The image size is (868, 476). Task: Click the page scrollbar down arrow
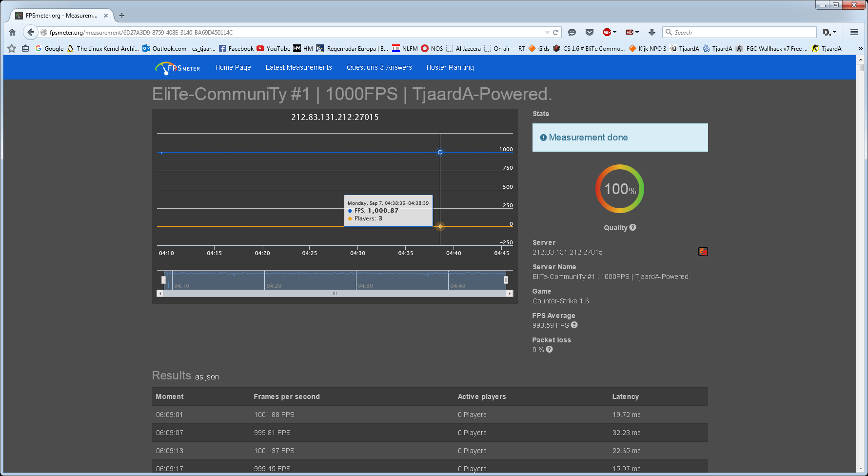pos(861,469)
